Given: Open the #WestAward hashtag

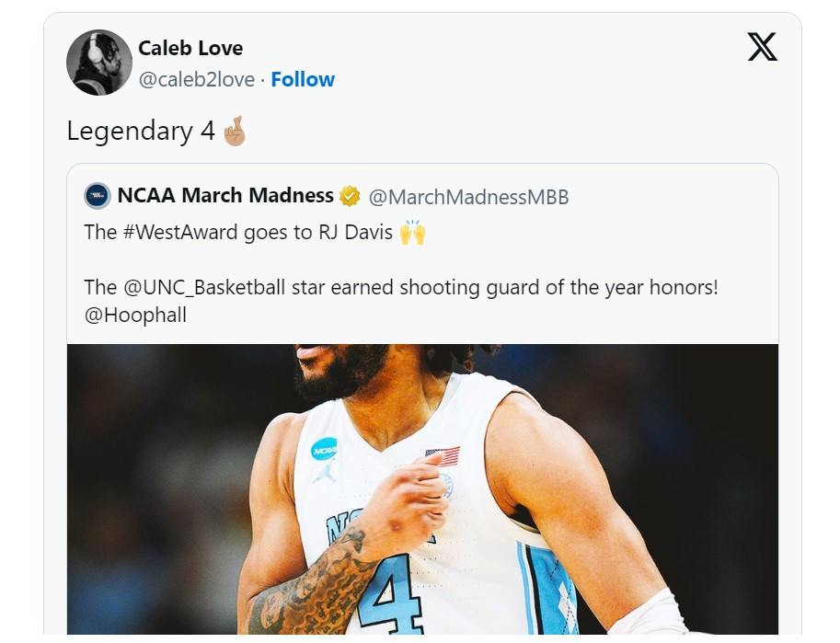Looking at the screenshot, I should pyautogui.click(x=180, y=233).
